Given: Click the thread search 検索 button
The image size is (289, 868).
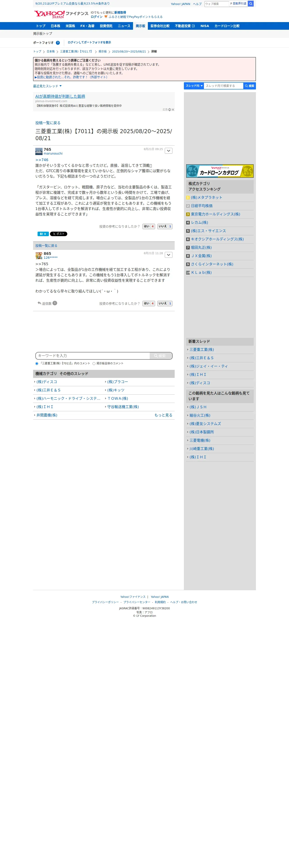Looking at the screenshot, I should click(250, 86).
